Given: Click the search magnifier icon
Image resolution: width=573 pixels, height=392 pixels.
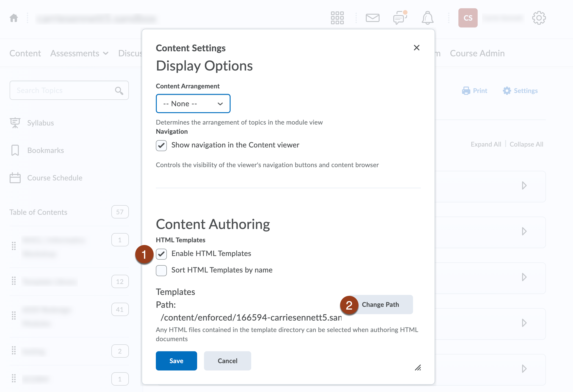Looking at the screenshot, I should (119, 91).
